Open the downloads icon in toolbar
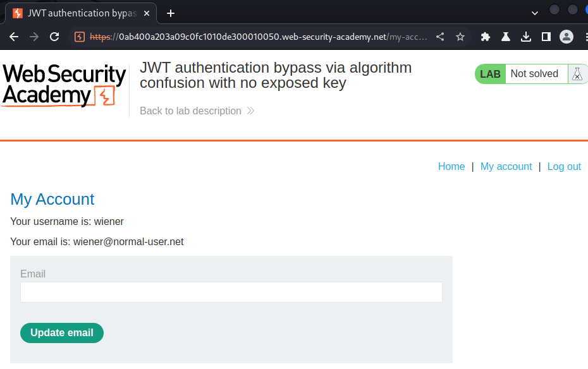This screenshot has height=369, width=588. click(x=526, y=37)
